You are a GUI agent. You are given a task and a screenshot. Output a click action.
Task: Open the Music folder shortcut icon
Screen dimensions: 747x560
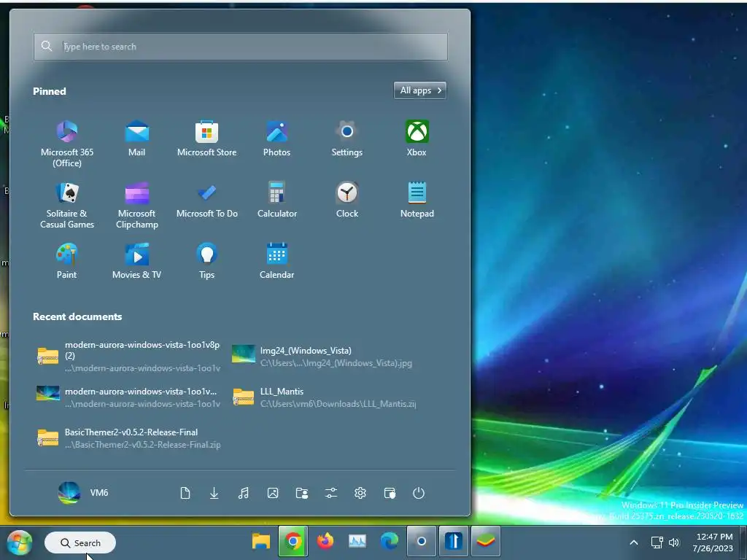[244, 493]
